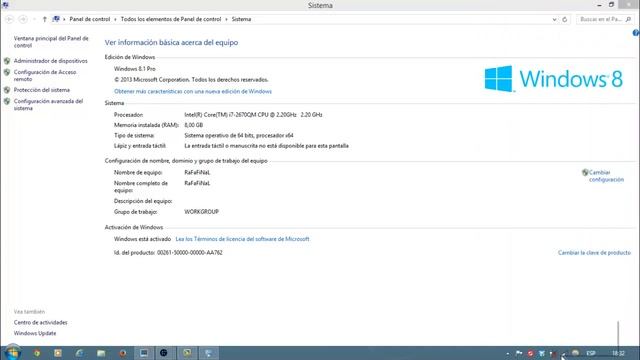Select Sistema breadcrumb segment
Image resolution: width=640 pixels, height=360 pixels.
tap(241, 19)
